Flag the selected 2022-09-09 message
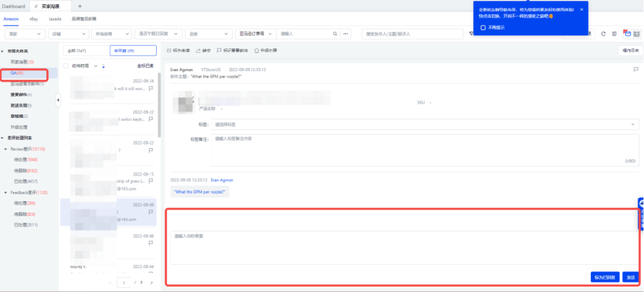Screen dimensions: 644x292 pyautogui.click(x=151, y=212)
